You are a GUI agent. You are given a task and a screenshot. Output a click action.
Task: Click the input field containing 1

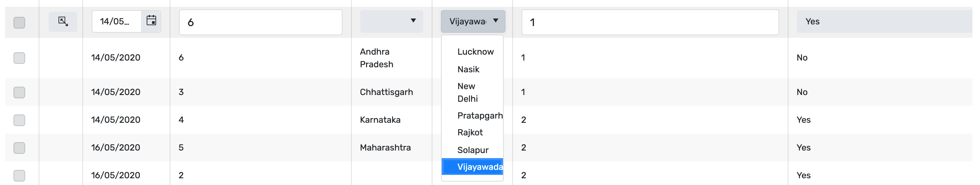(x=650, y=22)
